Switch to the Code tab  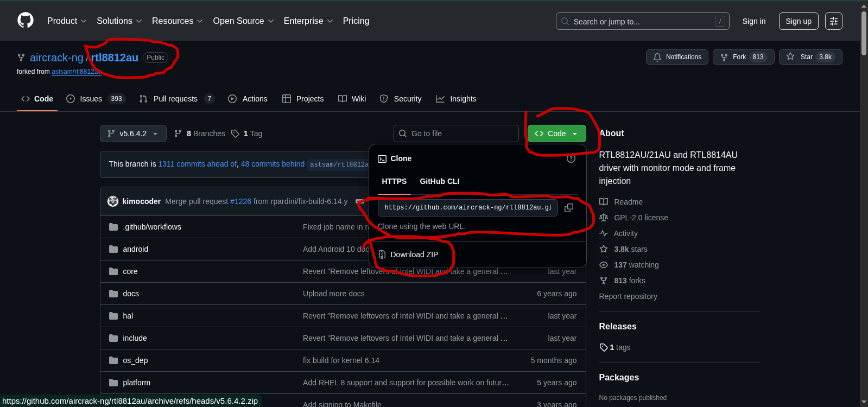[x=37, y=99]
